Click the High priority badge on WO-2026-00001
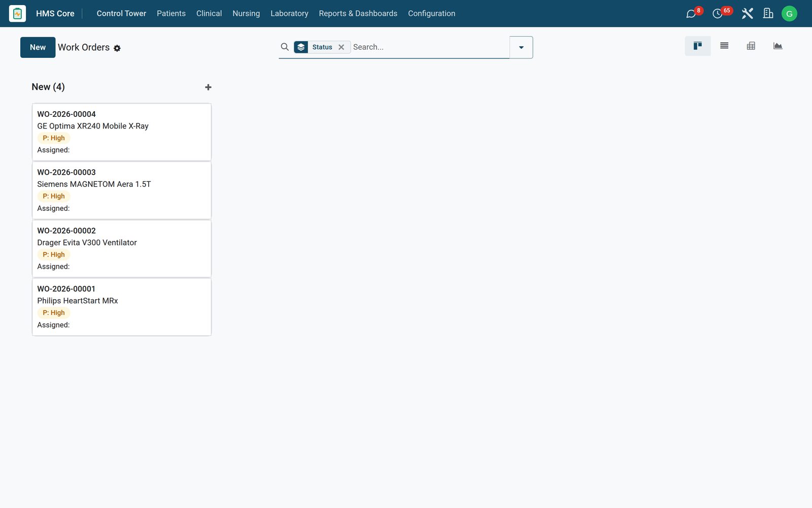 54,313
